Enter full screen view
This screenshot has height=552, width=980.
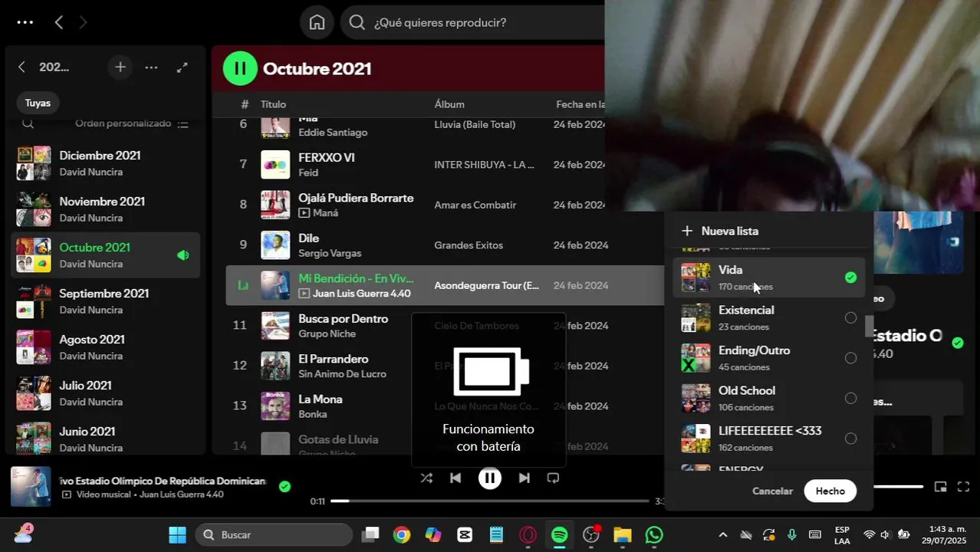964,486
